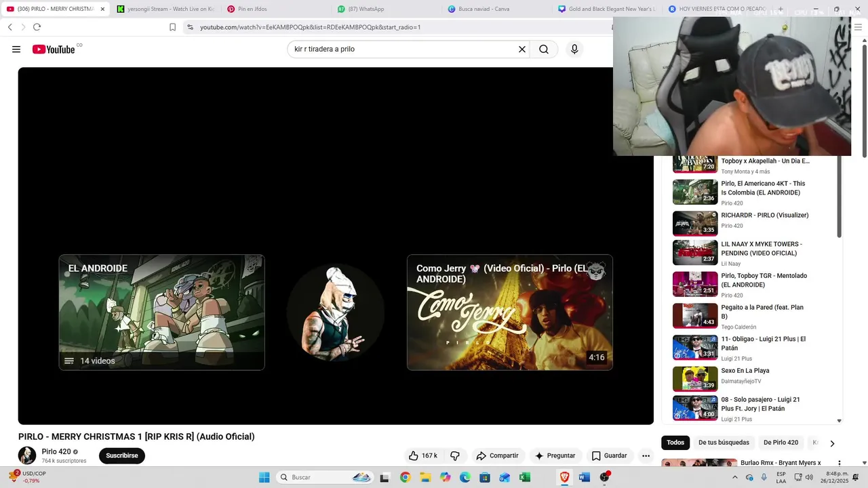Viewport: 868px width, 488px height.
Task: View site information next to the URL
Action: tap(190, 27)
